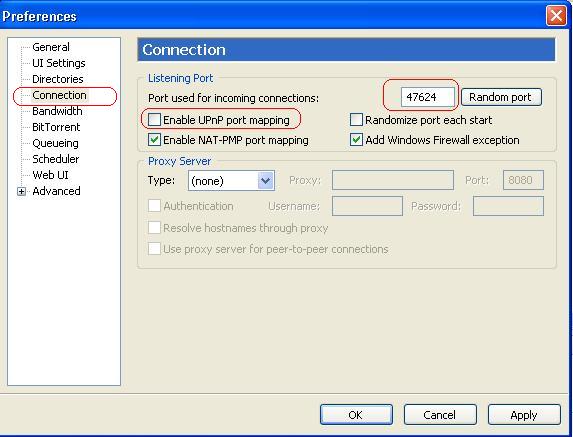The width and height of the screenshot is (573, 437).
Task: Open the General preferences page
Action: [x=51, y=47]
